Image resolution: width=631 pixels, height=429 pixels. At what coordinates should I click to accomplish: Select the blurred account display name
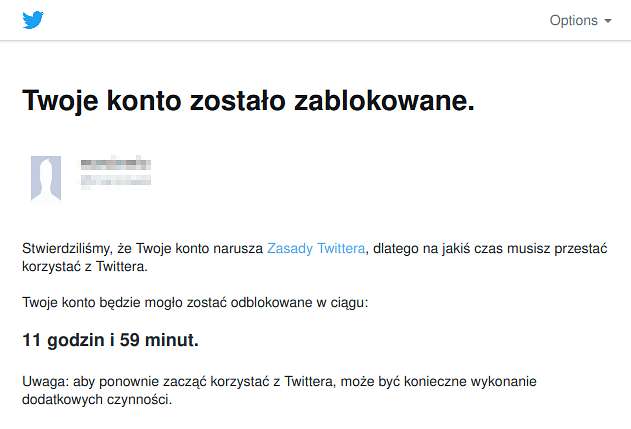[116, 164]
